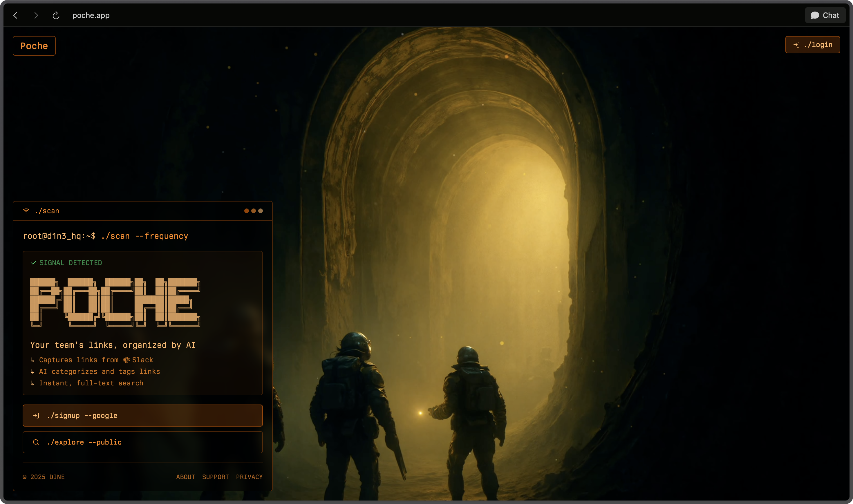
Task: Open ./explore --public
Action: (x=142, y=442)
